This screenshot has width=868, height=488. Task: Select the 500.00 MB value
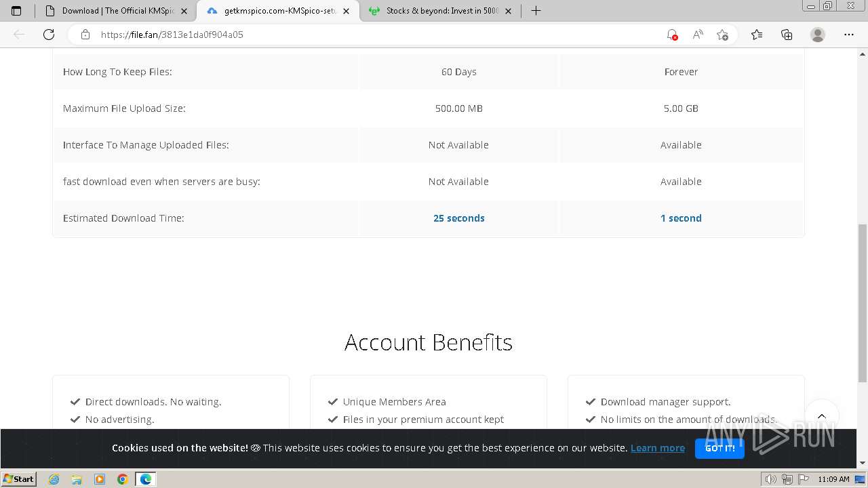click(459, 108)
